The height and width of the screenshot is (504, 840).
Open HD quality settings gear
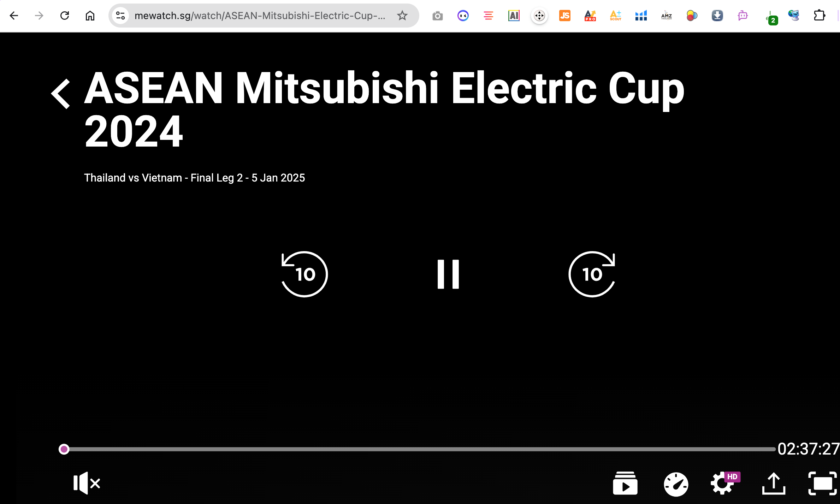(x=723, y=484)
